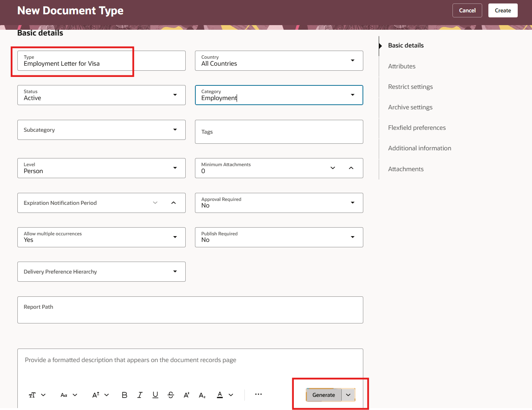
Task: Click the Type input field
Action: pyautogui.click(x=102, y=61)
